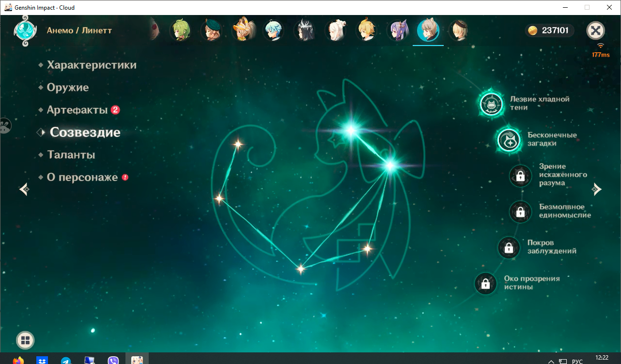Select black-haired character with white ornament
Screen dimensions: 621x364
(x=305, y=30)
